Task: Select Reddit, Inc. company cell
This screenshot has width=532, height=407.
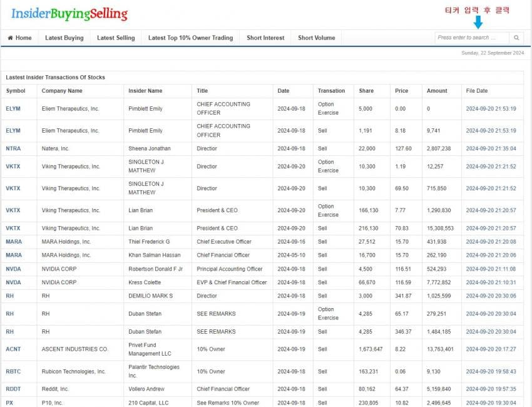Action: 55,389
